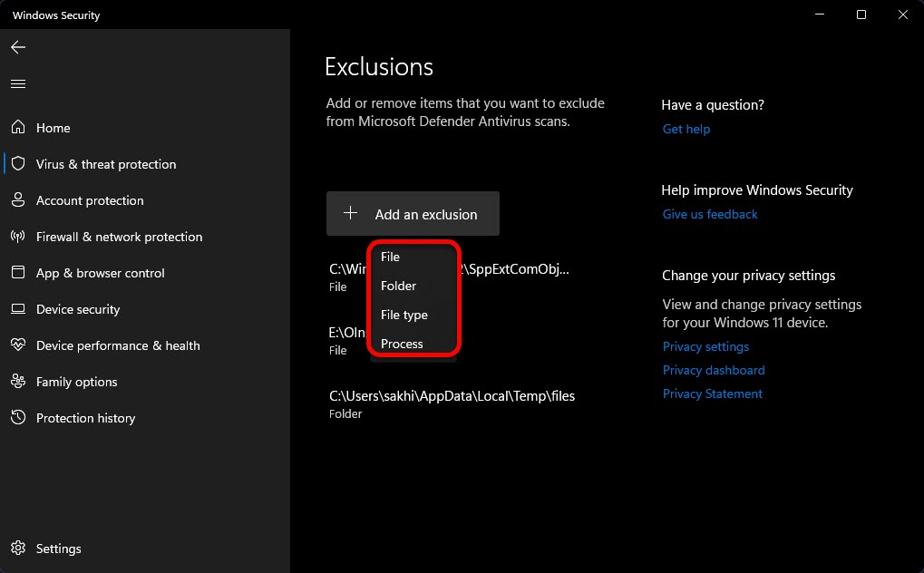
Task: Open the hamburger navigation menu
Action: point(18,83)
